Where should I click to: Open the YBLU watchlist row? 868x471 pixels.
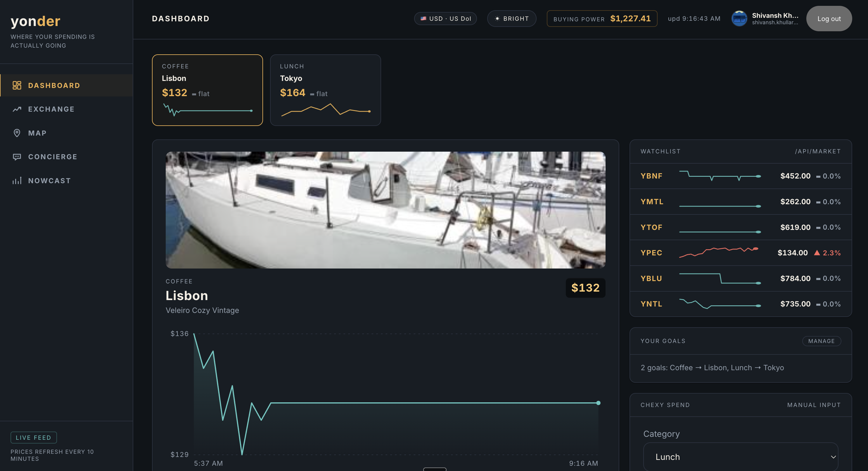[x=740, y=278]
